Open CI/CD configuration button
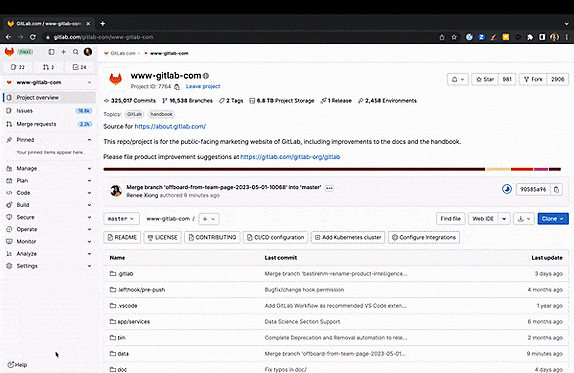 coord(275,238)
